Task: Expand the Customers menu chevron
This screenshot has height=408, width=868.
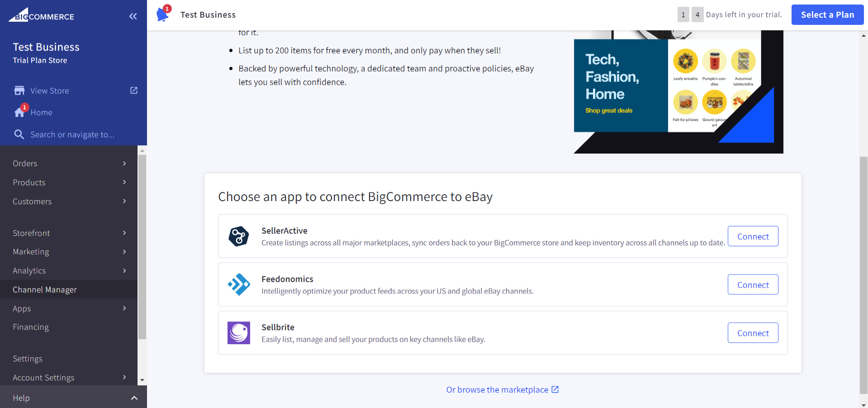Action: click(124, 201)
